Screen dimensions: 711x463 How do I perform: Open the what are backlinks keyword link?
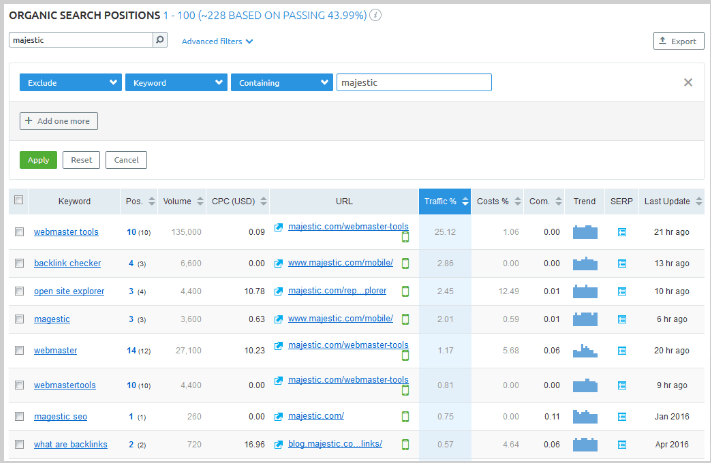pyautogui.click(x=71, y=444)
